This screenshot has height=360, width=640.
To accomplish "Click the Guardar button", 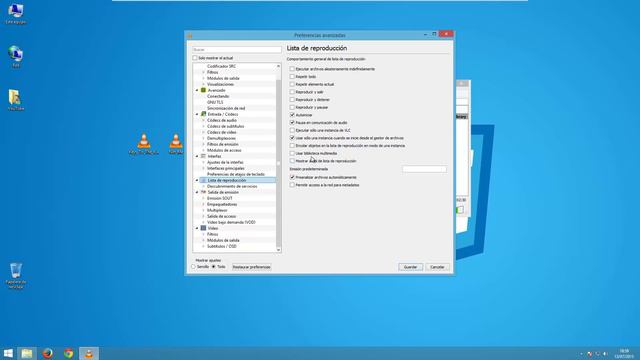I will click(x=410, y=267).
